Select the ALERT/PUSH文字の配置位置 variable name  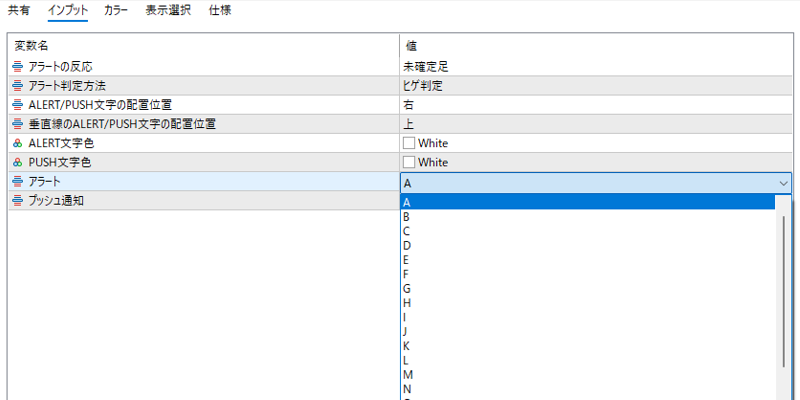click(x=99, y=105)
